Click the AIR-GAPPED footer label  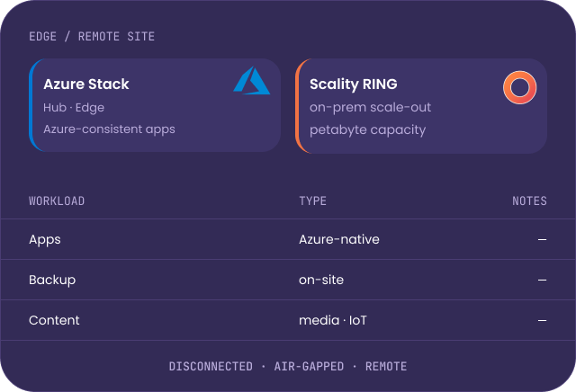tap(309, 366)
